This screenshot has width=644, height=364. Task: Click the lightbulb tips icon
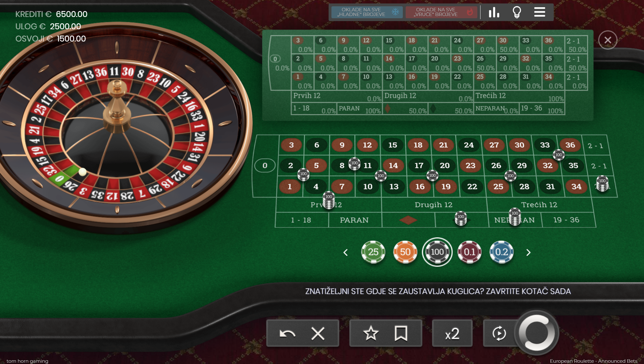(x=517, y=13)
